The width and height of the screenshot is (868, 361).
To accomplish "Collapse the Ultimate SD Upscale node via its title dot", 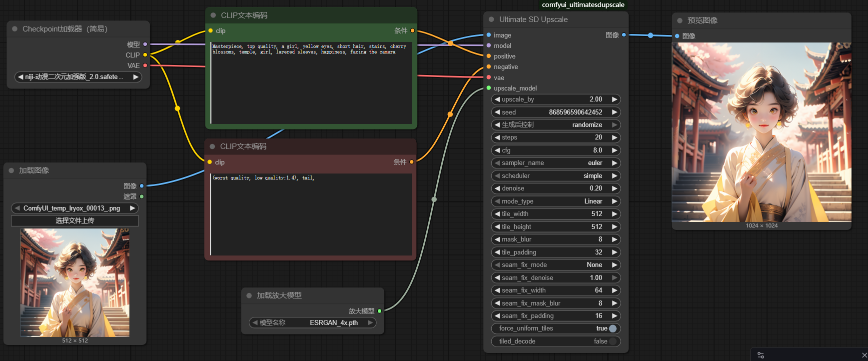I will [491, 19].
